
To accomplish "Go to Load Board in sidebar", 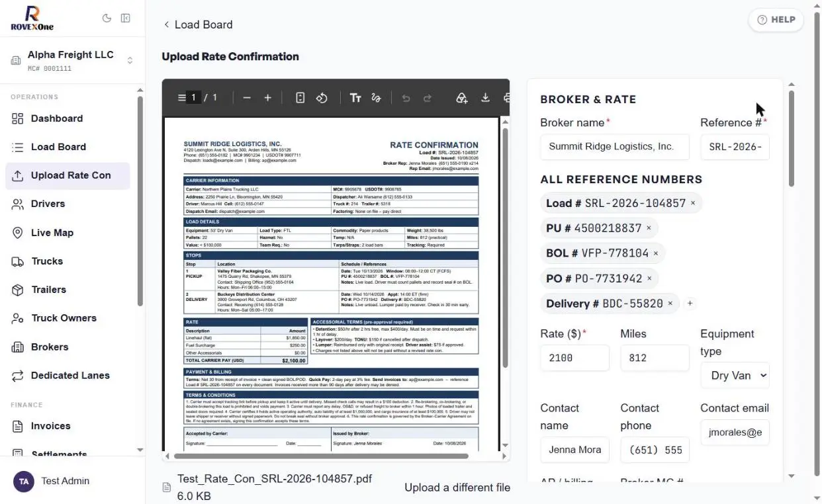I will (68, 147).
